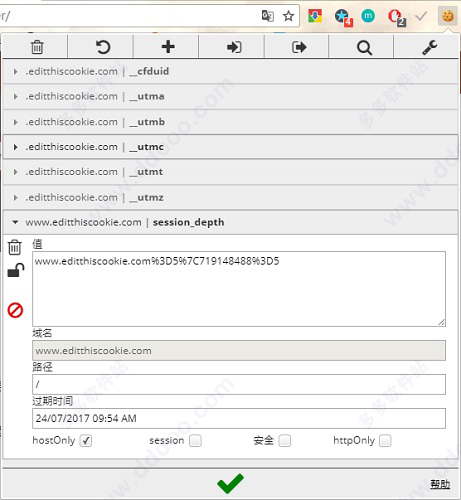Open cookie search magnifier icon

point(364,48)
